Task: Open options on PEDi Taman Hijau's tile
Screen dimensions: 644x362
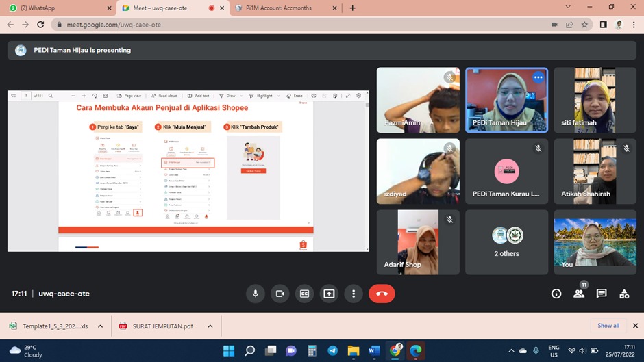Action: 538,77
